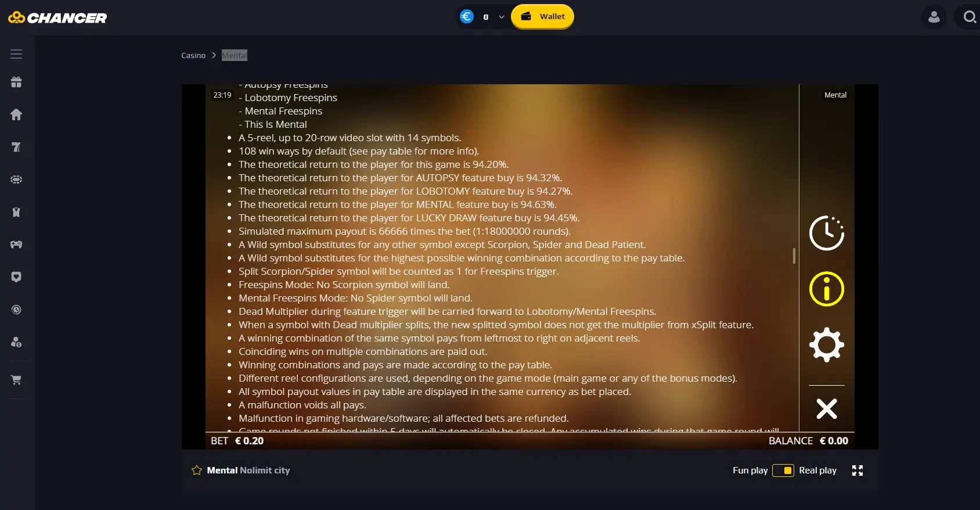Click the yellow info icon

point(827,289)
